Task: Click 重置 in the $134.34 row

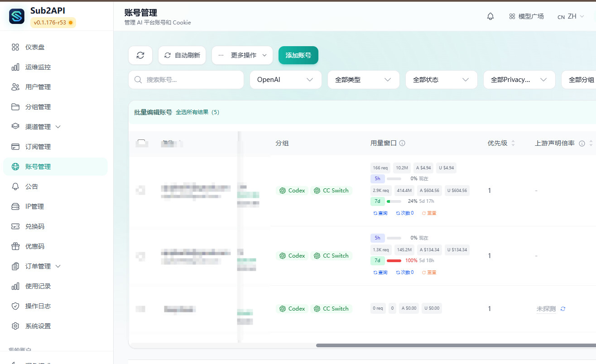Action: 429,273
